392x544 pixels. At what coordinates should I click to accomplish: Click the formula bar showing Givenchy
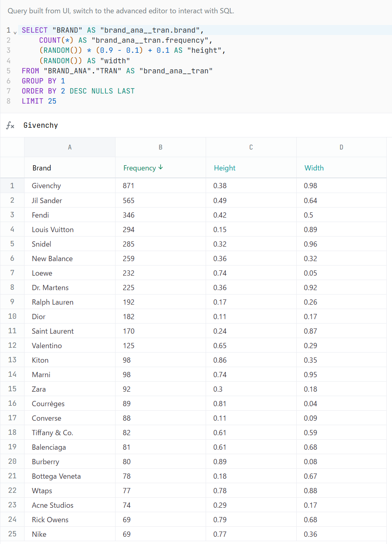pos(201,125)
